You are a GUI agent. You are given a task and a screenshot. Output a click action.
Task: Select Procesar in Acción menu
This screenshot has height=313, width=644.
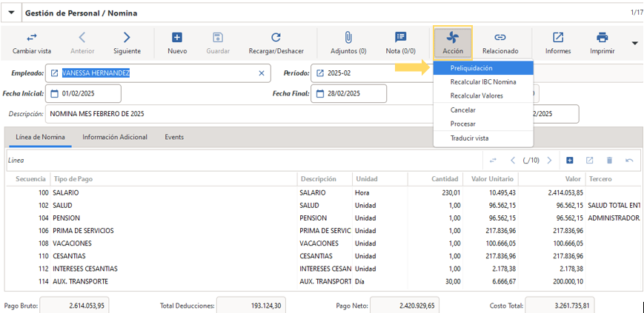pos(483,124)
